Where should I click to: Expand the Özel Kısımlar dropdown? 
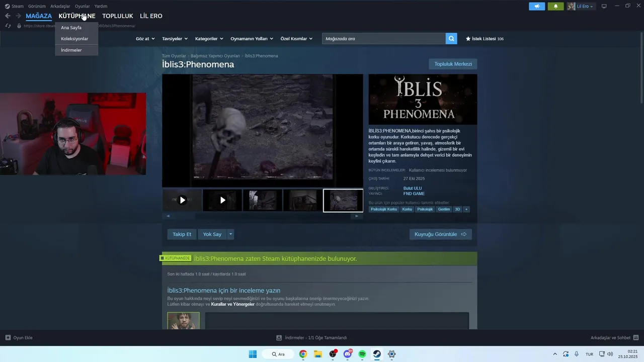click(296, 39)
